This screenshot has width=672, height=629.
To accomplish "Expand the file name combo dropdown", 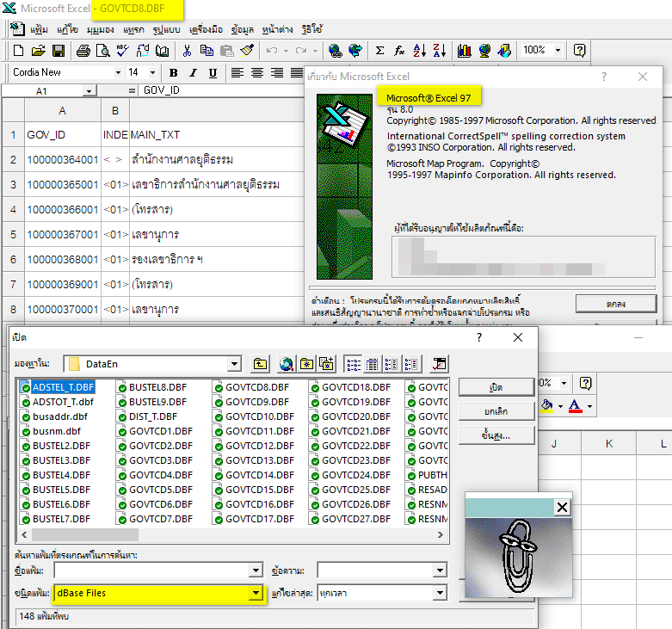I will point(256,570).
